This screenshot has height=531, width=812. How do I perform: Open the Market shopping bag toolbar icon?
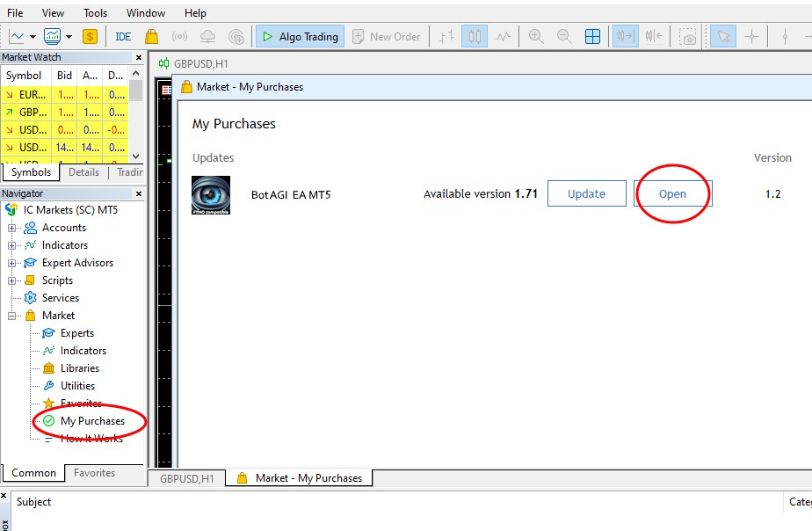tap(151, 37)
